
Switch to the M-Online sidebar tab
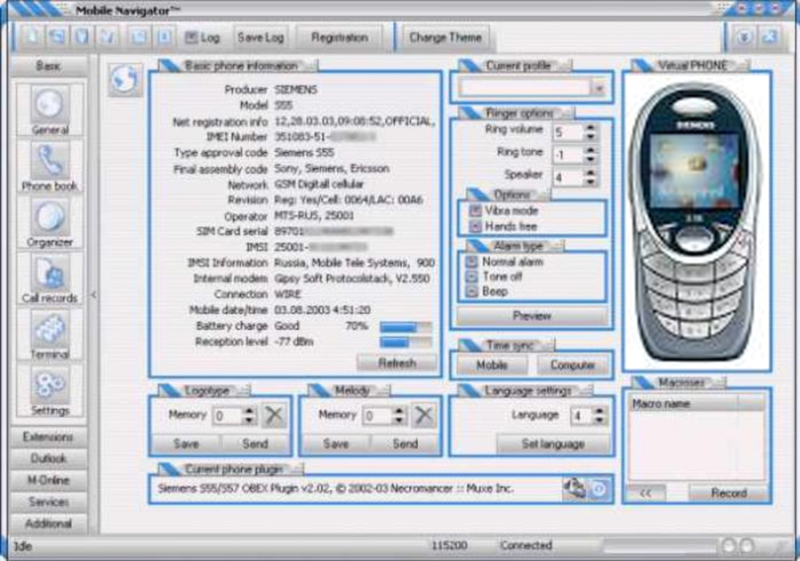[48, 480]
